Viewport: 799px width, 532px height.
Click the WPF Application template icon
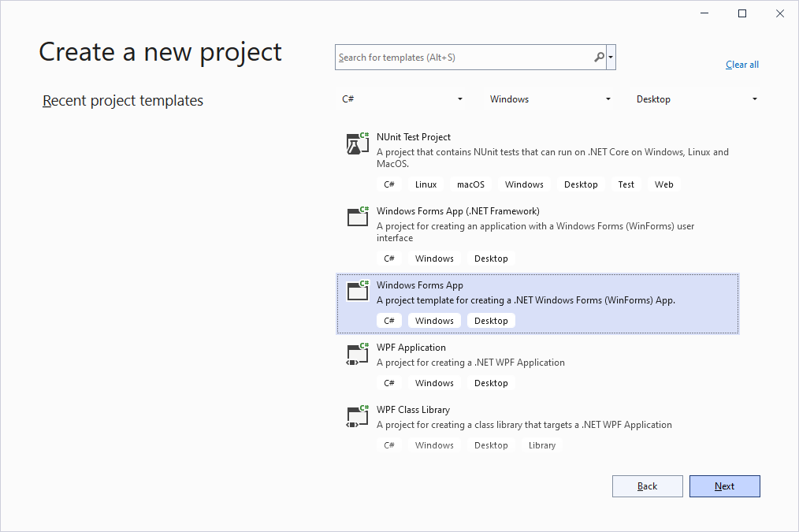pos(359,353)
